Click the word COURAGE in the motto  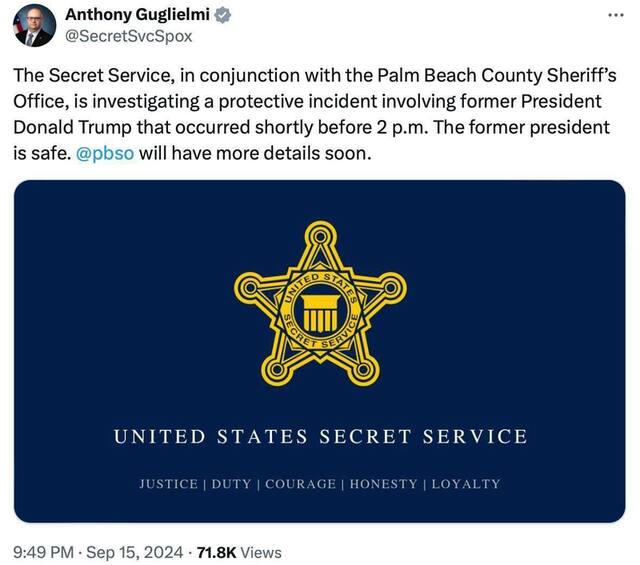click(300, 484)
